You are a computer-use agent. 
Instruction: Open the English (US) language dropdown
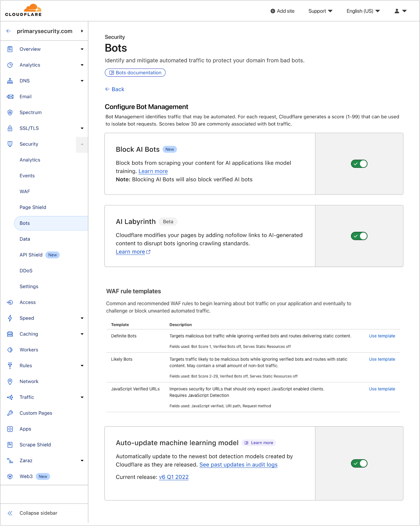coord(363,11)
